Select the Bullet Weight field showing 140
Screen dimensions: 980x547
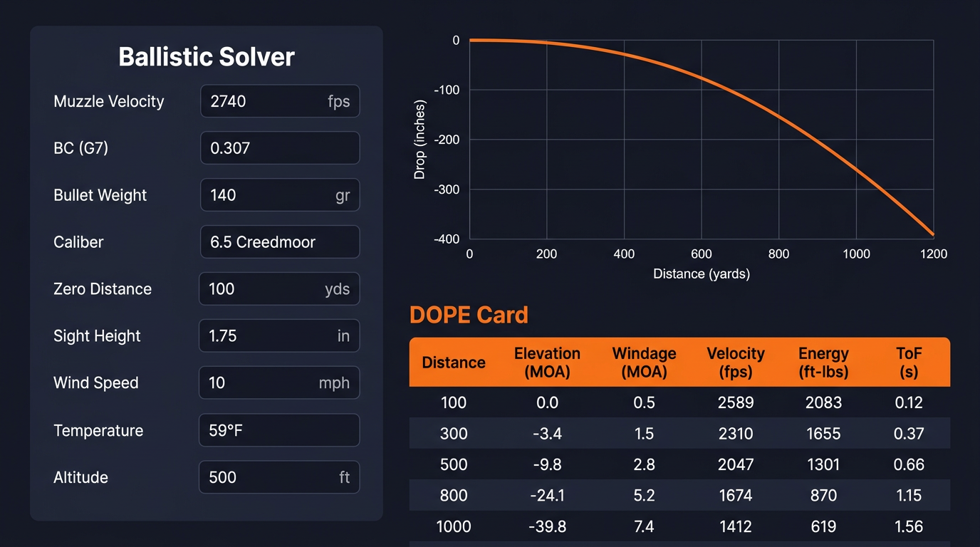280,195
